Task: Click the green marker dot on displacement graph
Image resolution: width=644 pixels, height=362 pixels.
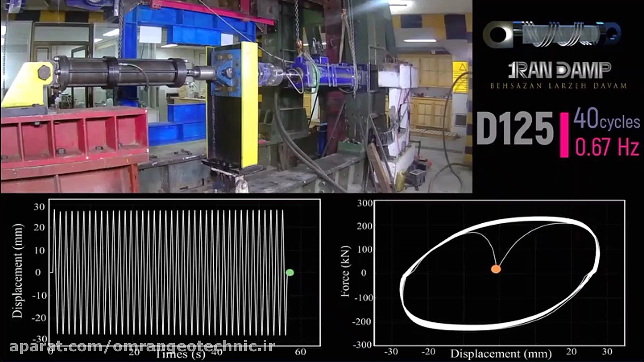Action: tap(290, 273)
